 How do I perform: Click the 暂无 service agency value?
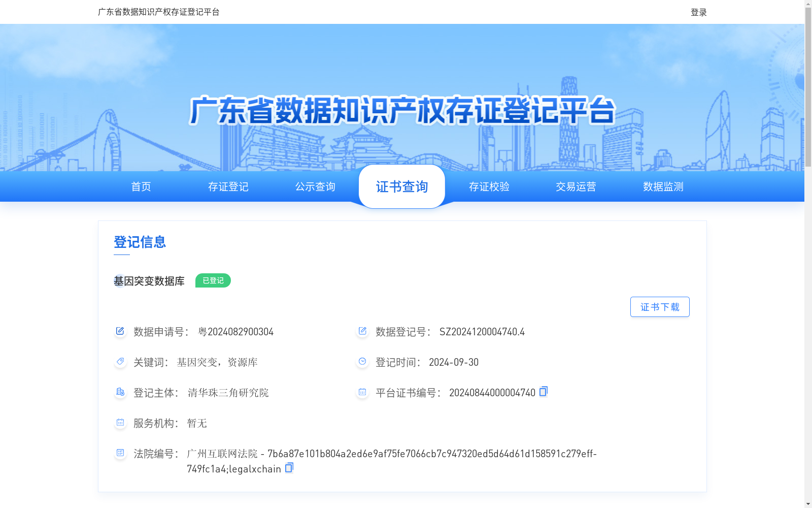(197, 423)
